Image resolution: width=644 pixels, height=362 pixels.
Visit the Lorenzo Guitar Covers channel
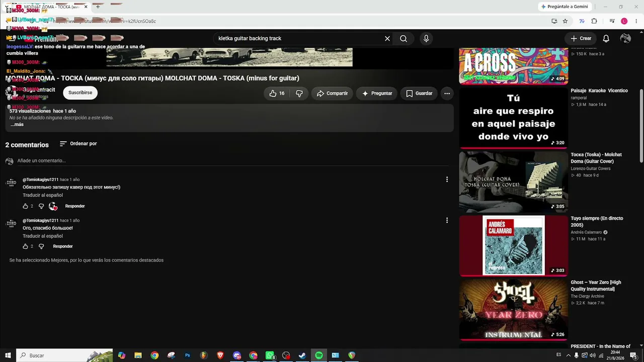coord(591,168)
